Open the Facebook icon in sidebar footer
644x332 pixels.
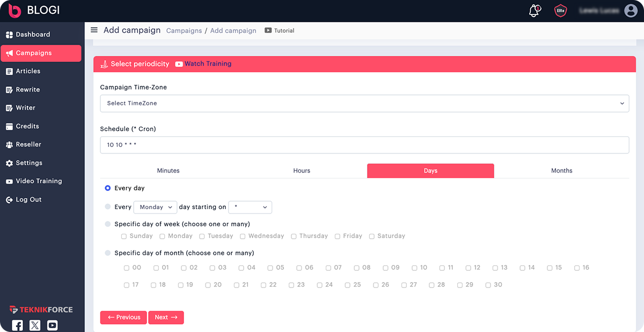[18, 325]
